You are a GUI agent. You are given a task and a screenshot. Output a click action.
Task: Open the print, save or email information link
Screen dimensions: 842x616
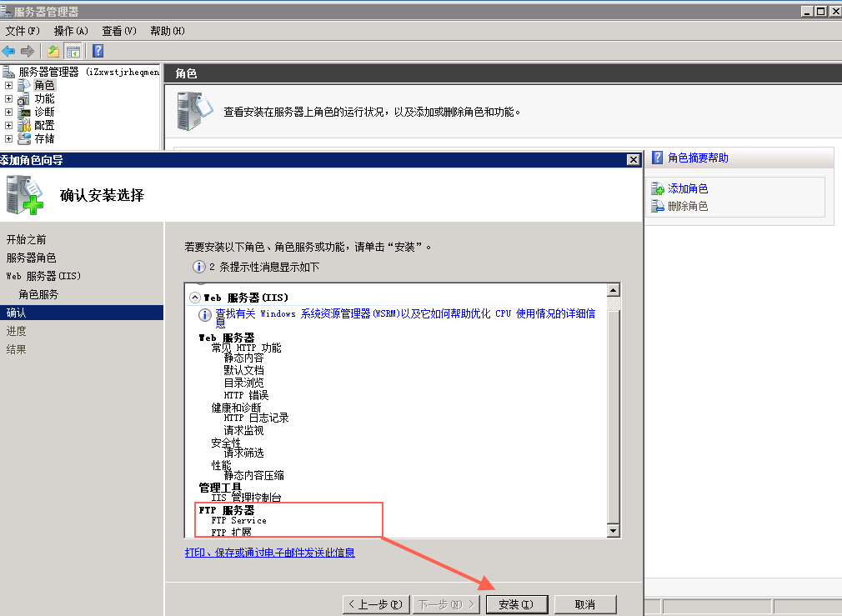click(x=269, y=552)
